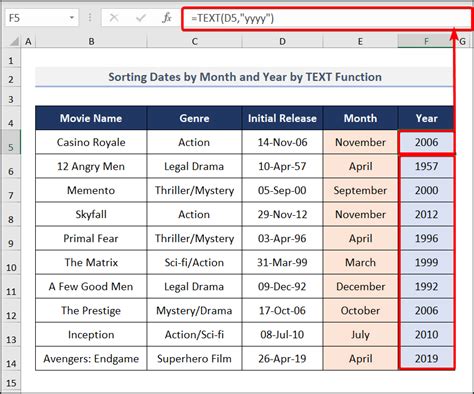Click the Mystery/Drama genre cell
Screen dimensions: 474x394
194,310
